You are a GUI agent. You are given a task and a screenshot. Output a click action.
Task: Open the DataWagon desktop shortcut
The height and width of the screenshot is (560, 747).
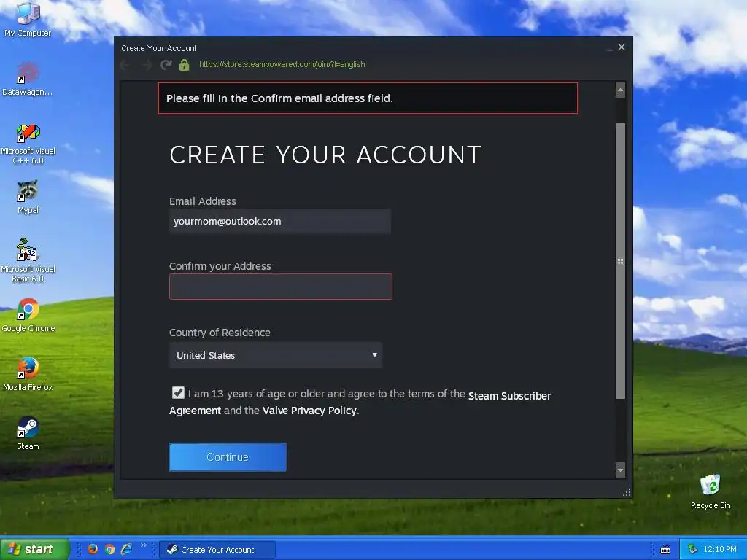[x=28, y=79]
